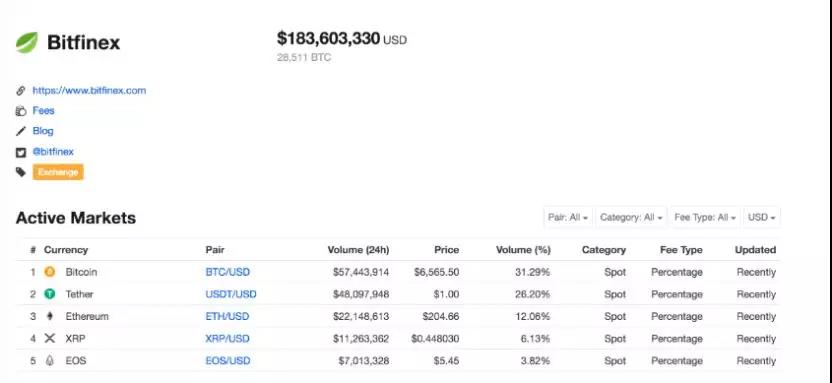
Task: Click the link chain icon beside website URL
Action: [x=21, y=91]
